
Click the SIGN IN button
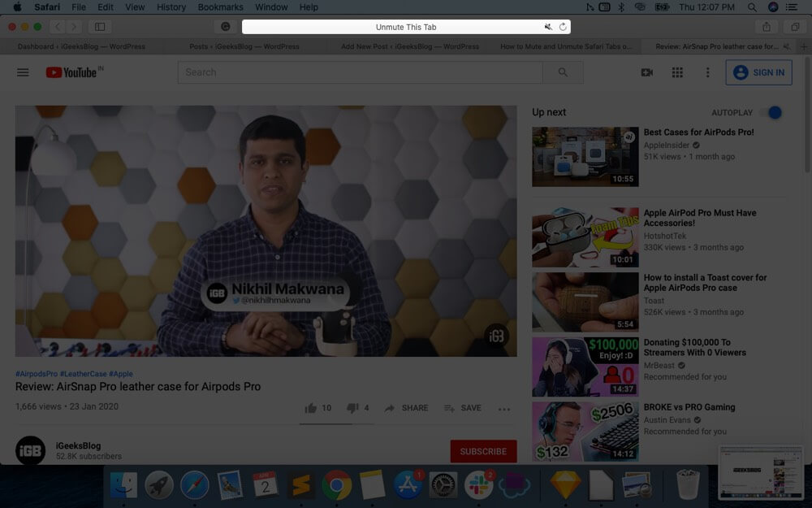758,72
